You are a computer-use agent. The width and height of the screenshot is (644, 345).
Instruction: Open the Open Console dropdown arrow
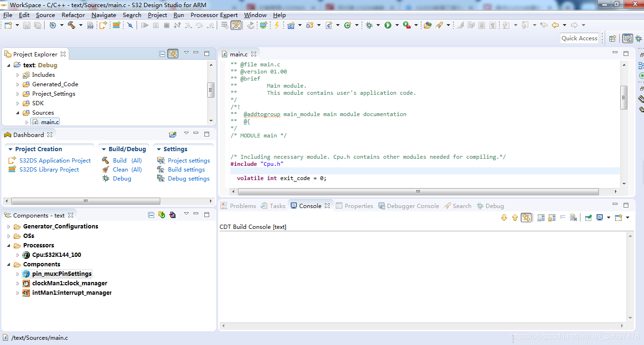(627, 218)
